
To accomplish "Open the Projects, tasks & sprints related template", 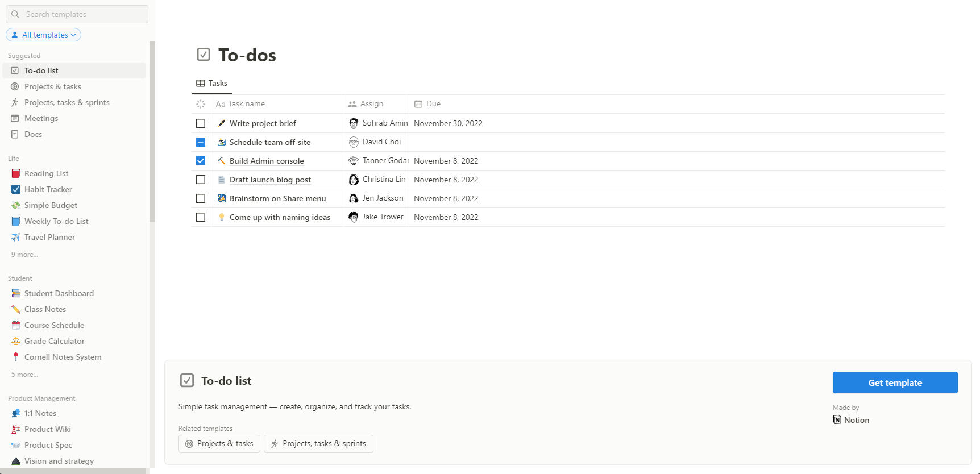I will tap(318, 444).
